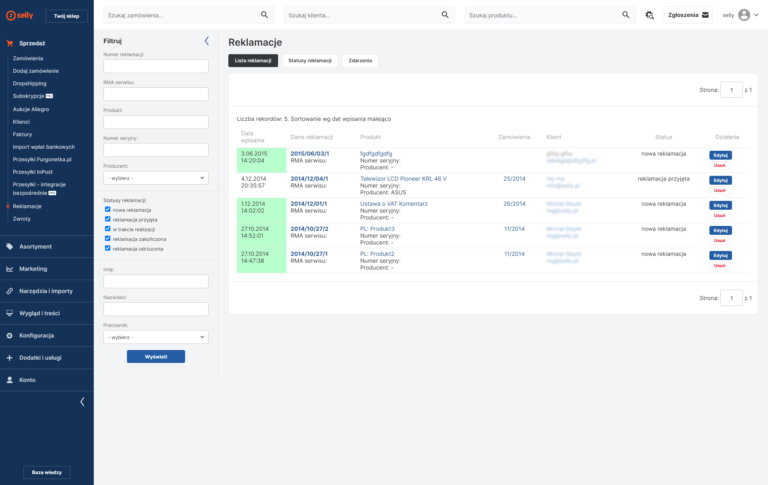768x485 pixels.
Task: Open the Pracownik dropdown
Action: coord(155,337)
